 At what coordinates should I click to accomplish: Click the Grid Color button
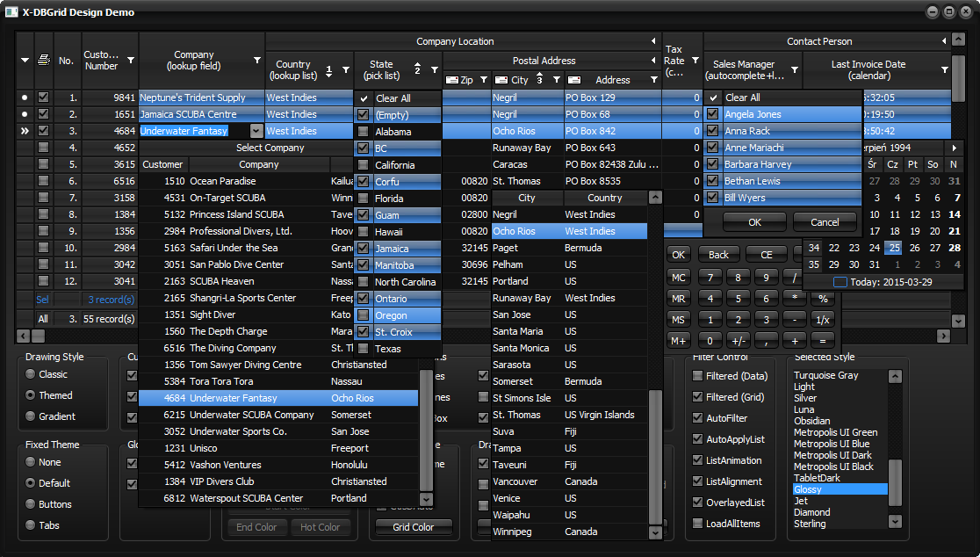point(414,527)
